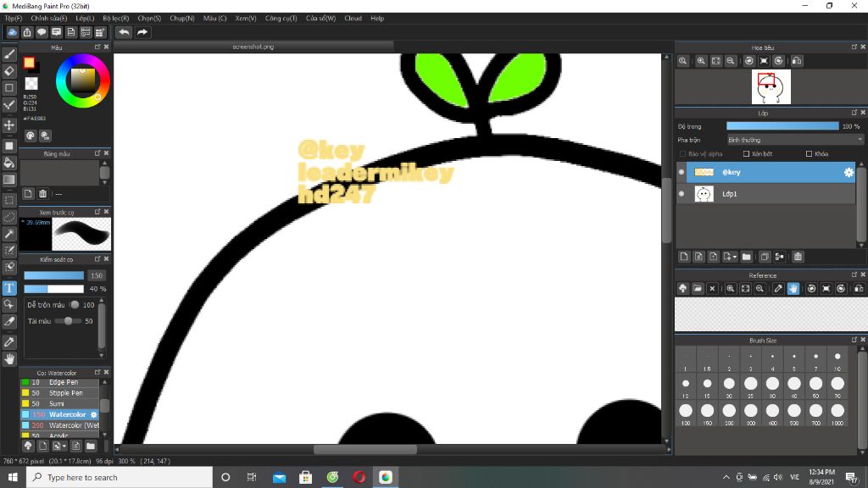Screen dimensions: 868x488
Task: Open the Bộ lọc(R) menu
Action: [115, 19]
